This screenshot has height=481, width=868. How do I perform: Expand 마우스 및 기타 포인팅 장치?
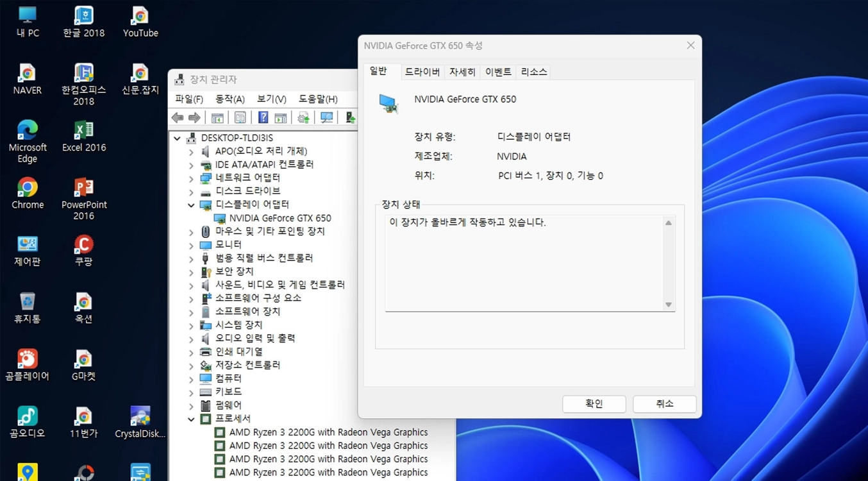(x=191, y=232)
